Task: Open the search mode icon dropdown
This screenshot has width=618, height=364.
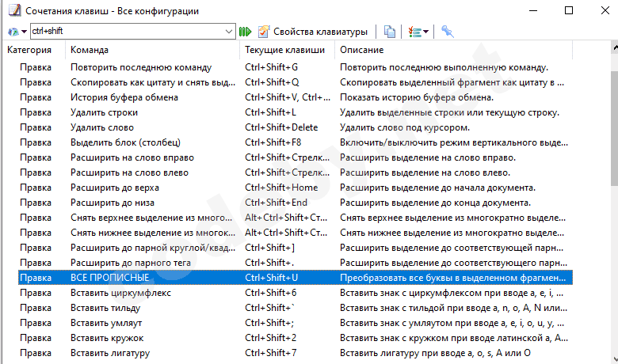Action: [16, 32]
